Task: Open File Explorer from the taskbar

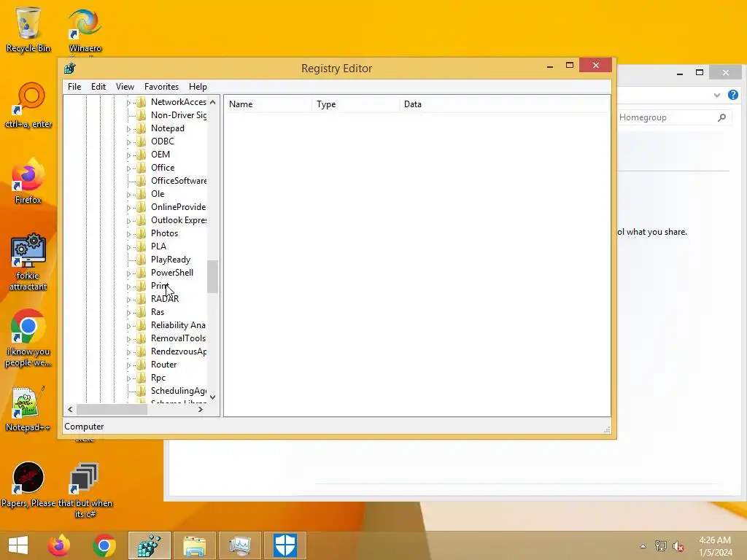Action: point(195,545)
